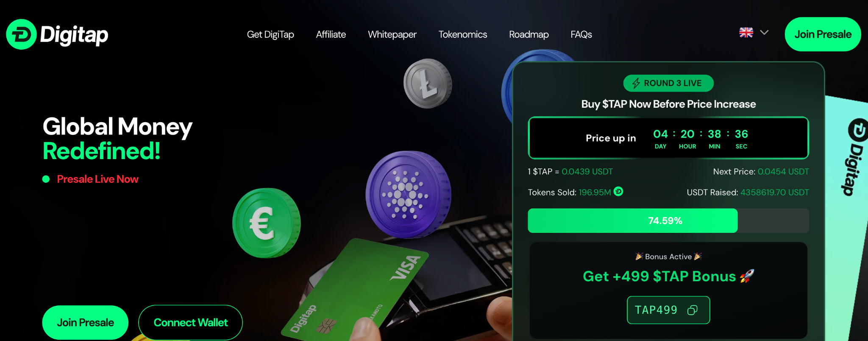Open the FAQs link in navigation
Image resolution: width=868 pixels, height=341 pixels.
[581, 34]
